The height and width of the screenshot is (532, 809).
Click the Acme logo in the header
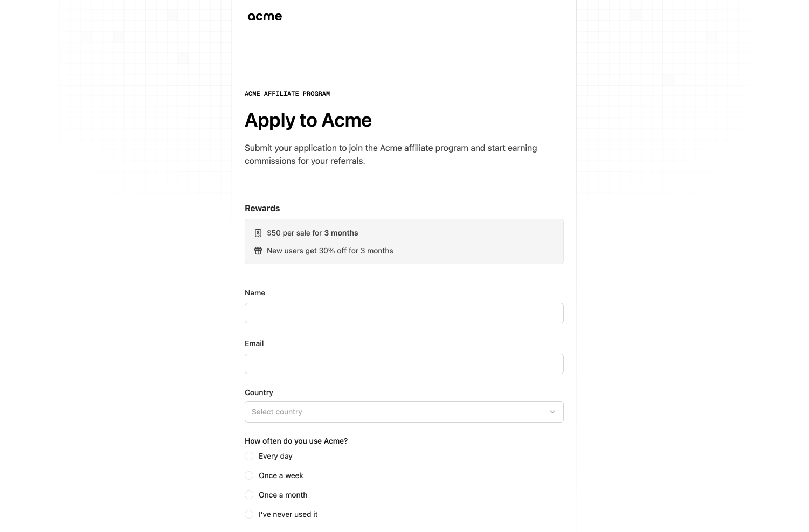point(265,17)
